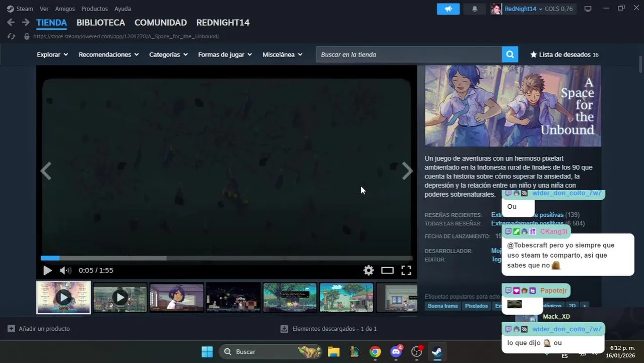Open the Ver menu
The image size is (644, 363).
[44, 9]
